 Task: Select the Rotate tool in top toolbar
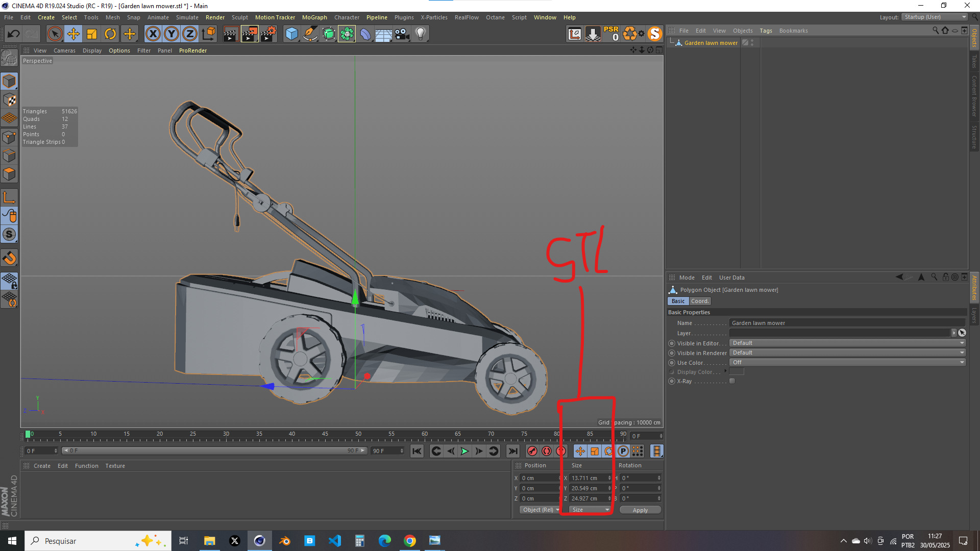point(110,34)
